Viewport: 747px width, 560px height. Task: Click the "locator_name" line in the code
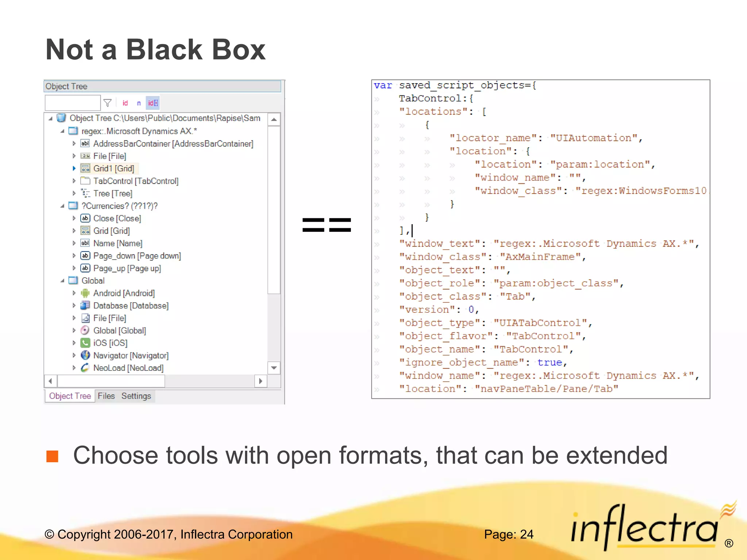546,138
